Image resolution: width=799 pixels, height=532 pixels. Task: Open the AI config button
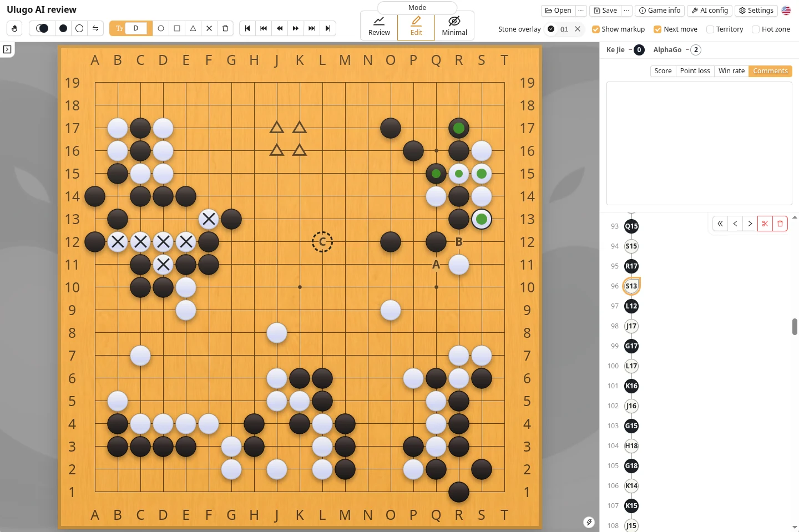point(710,11)
